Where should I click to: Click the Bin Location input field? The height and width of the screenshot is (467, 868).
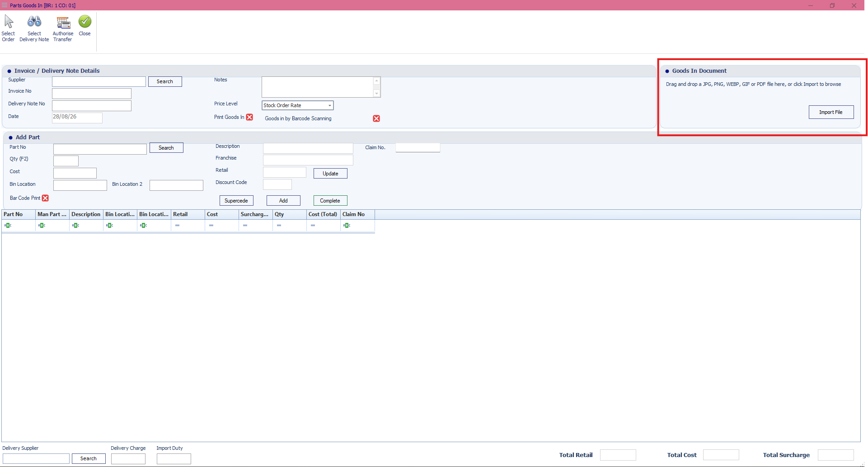tap(80, 185)
